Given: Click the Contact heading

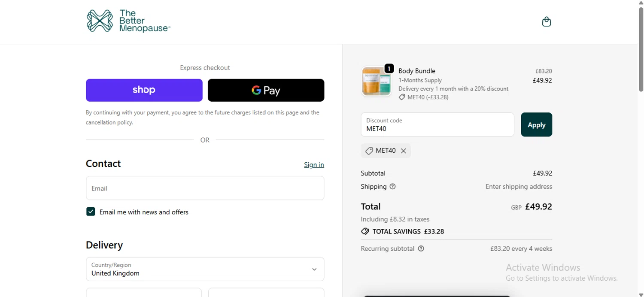Looking at the screenshot, I should 103,164.
